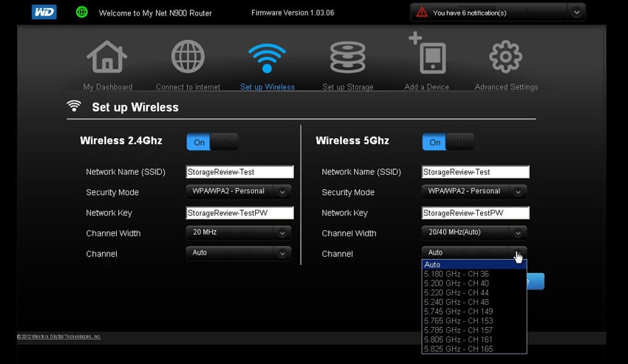Select 5.220 GHz - CH 44 option
Viewport: 628px width, 364px height.
tap(474, 292)
